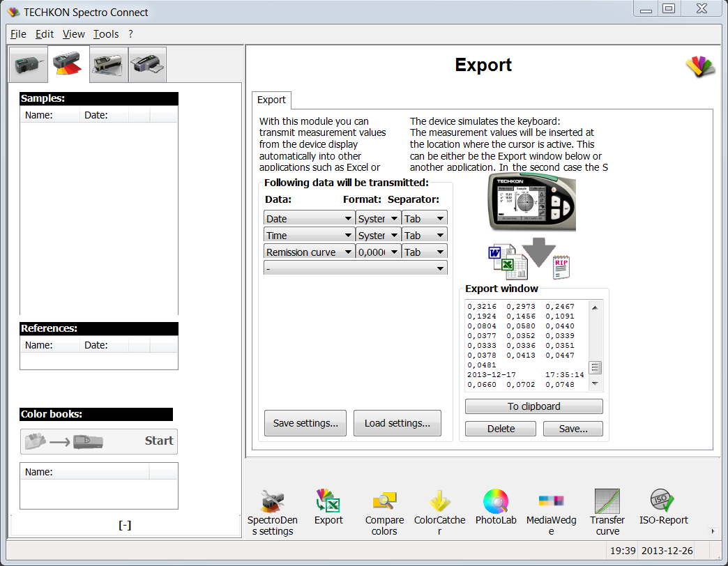Sort References list by Date column

pos(105,345)
